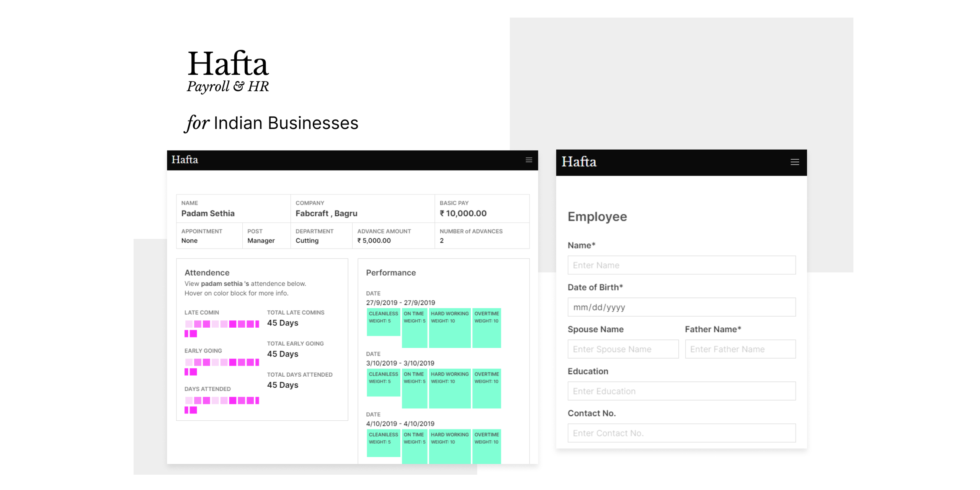Select Cleanliness block for 27/9/2019

click(x=383, y=322)
